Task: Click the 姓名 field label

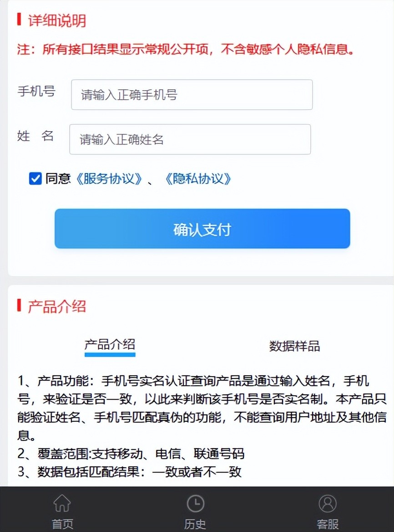Action: (35, 136)
